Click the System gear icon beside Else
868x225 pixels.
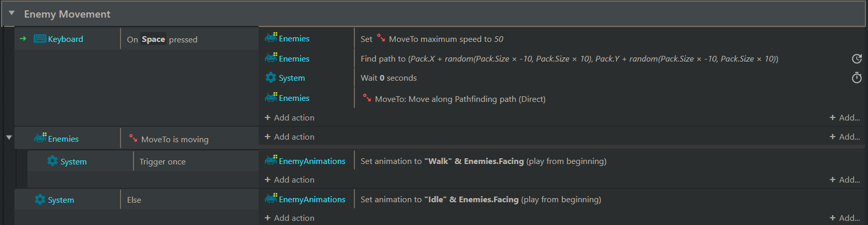[40, 199]
